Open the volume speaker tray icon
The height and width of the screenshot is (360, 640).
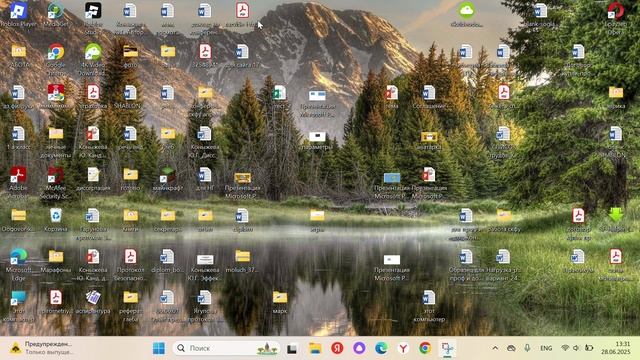point(576,348)
